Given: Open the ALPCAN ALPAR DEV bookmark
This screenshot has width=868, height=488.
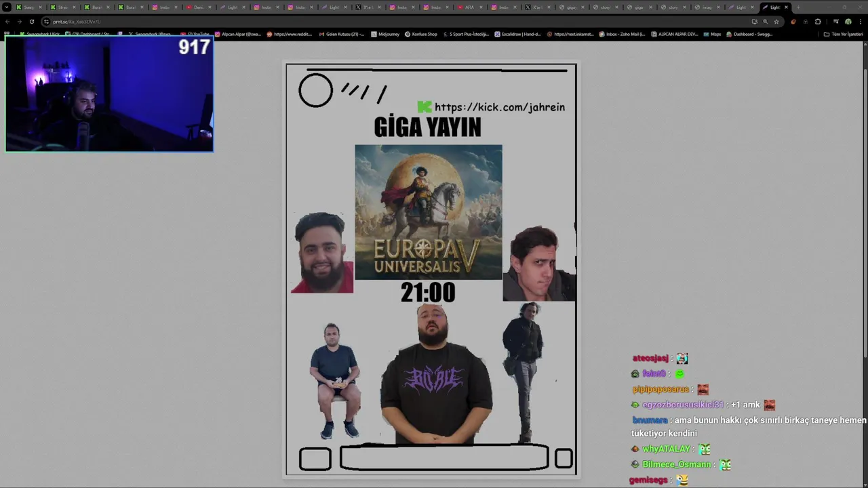Looking at the screenshot, I should 675,34.
